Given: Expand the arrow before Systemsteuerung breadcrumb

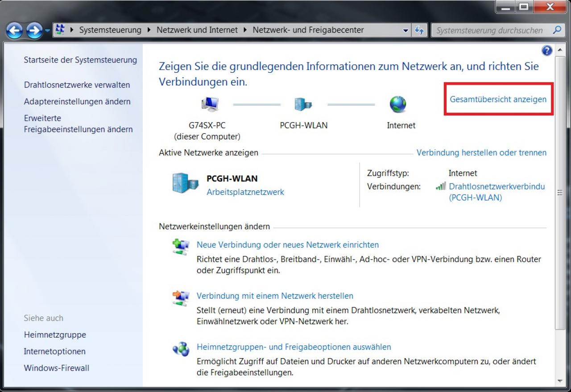Looking at the screenshot, I should click(x=72, y=30).
